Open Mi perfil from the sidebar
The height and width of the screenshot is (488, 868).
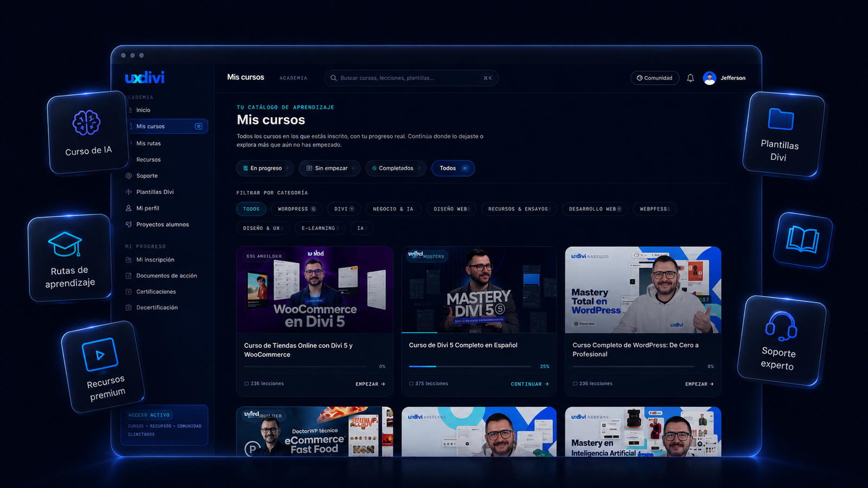[x=148, y=208]
